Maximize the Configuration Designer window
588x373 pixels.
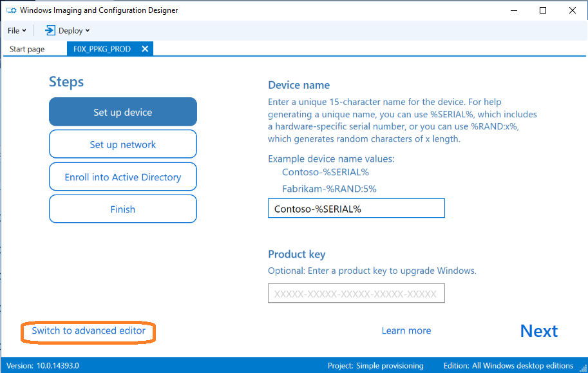pos(543,10)
